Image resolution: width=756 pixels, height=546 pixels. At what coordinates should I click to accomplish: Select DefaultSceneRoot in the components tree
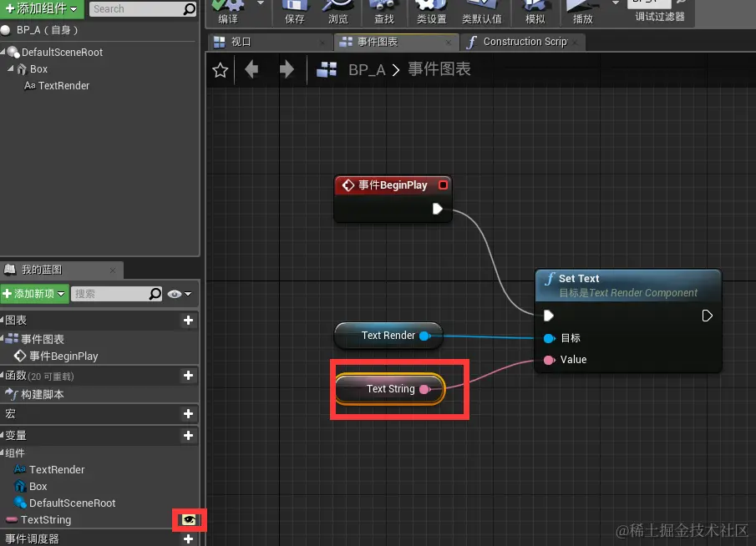pyautogui.click(x=62, y=52)
